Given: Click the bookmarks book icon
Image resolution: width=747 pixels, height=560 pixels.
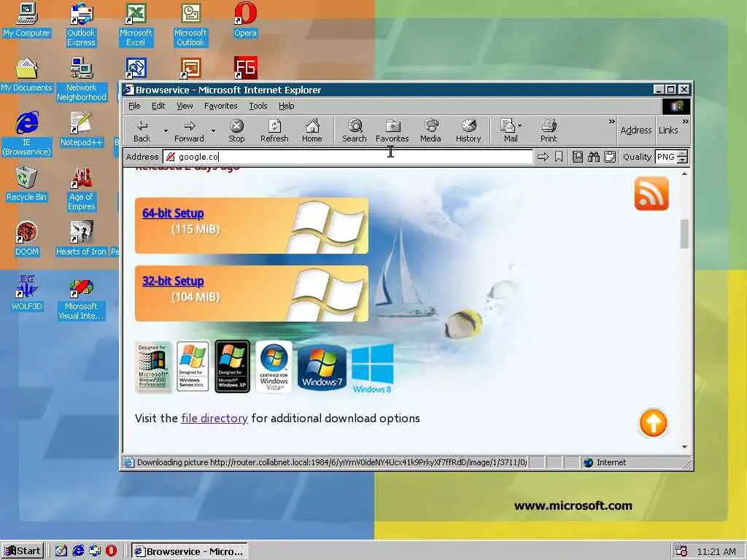Looking at the screenshot, I should coord(578,157).
